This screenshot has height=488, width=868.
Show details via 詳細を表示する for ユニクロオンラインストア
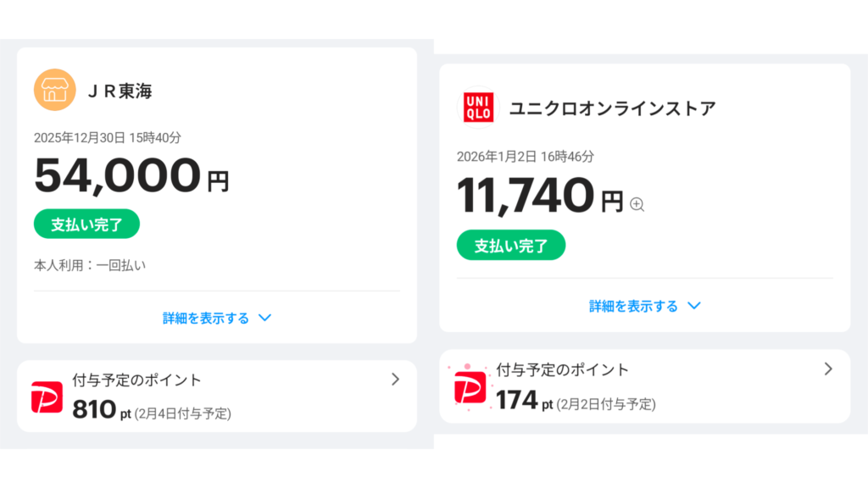[634, 306]
